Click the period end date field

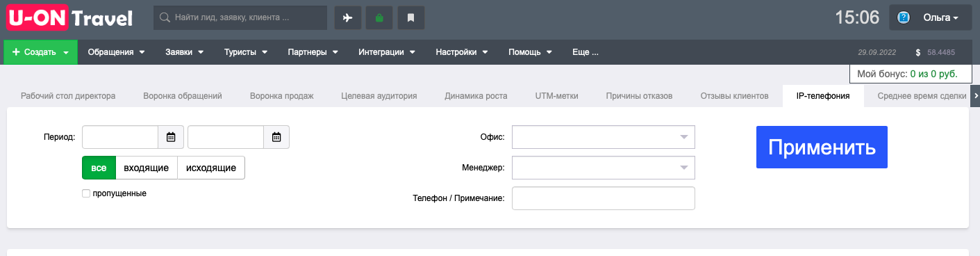pyautogui.click(x=226, y=137)
